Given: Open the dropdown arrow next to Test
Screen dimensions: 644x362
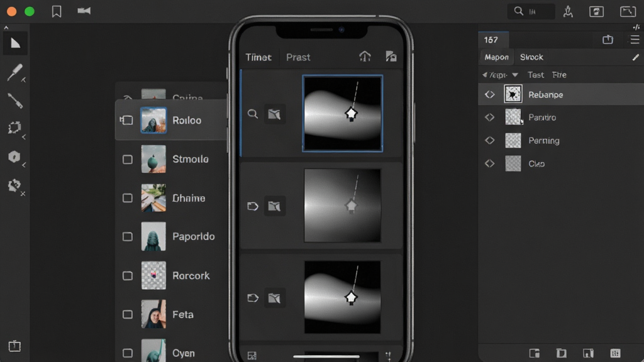Looking at the screenshot, I should pos(515,75).
